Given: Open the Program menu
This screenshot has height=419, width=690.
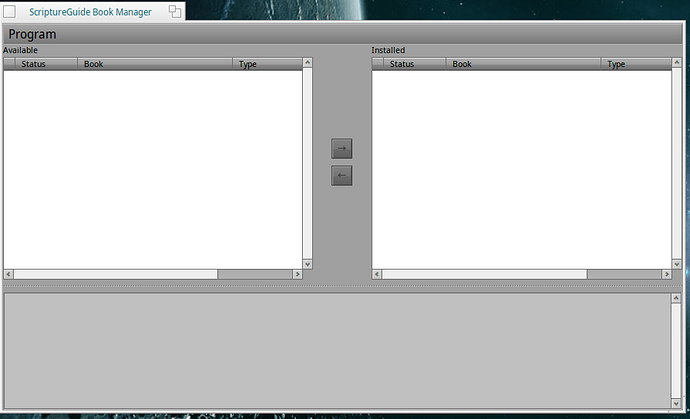Looking at the screenshot, I should point(32,34).
